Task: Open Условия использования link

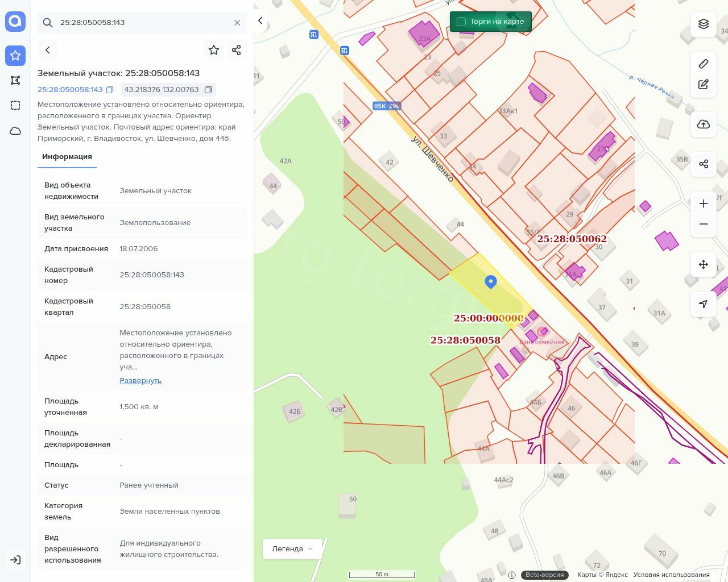Action: pyautogui.click(x=671, y=575)
